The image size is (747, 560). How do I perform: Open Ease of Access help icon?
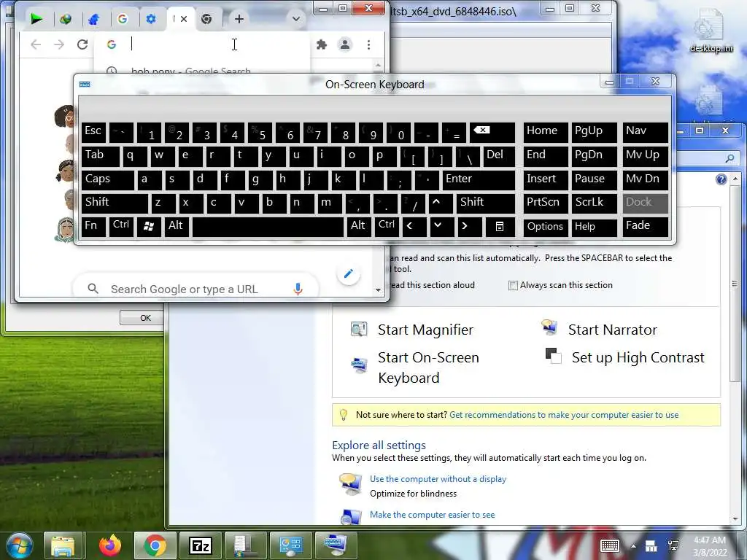click(x=721, y=179)
